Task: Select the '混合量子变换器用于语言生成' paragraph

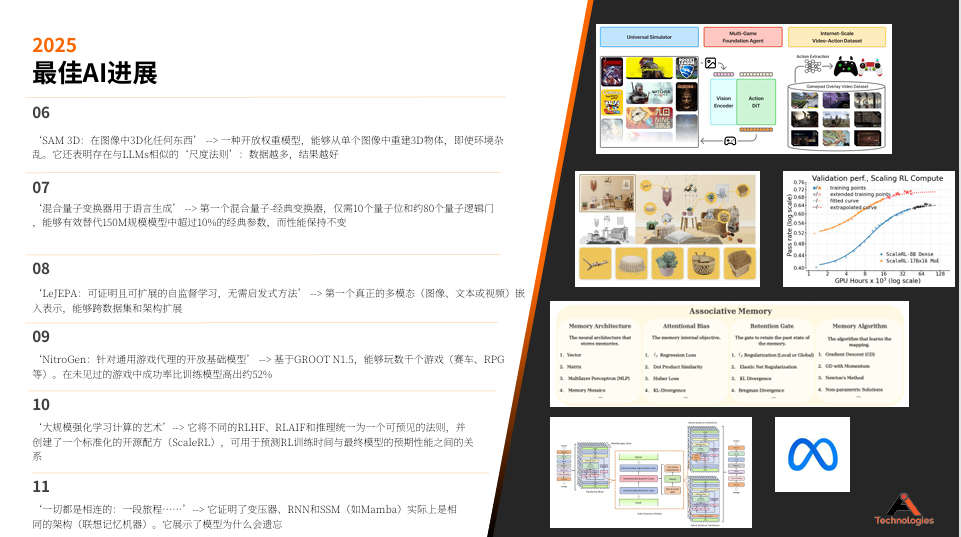Action: click(263, 215)
